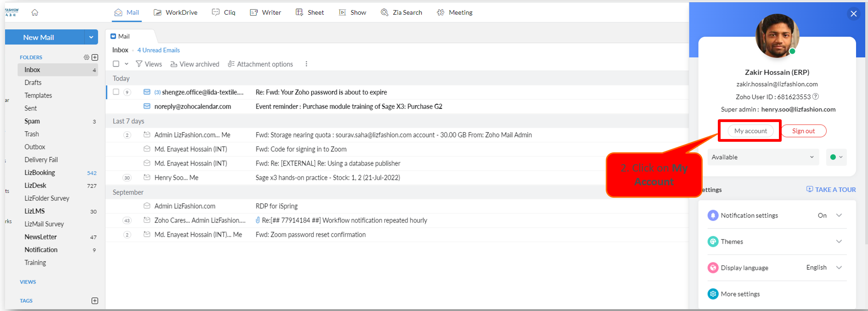Expand the New Mail dropdown arrow
The height and width of the screenshot is (311, 868).
[91, 37]
